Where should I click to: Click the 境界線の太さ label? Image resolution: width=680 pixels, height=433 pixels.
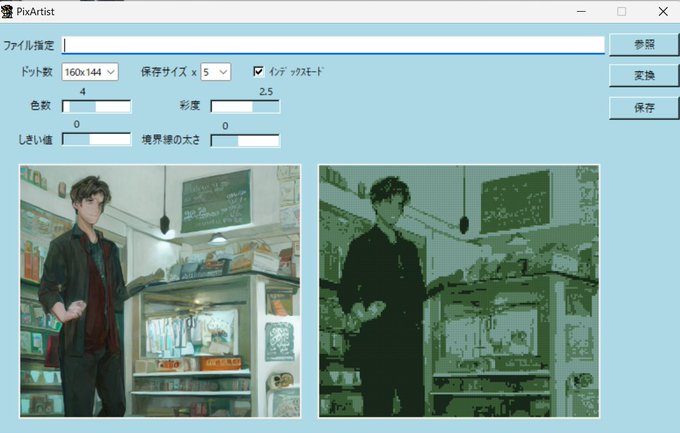click(x=171, y=140)
